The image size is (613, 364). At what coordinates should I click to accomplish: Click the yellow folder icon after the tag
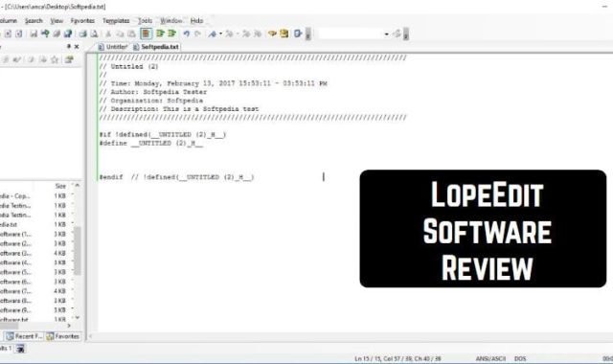[284, 34]
